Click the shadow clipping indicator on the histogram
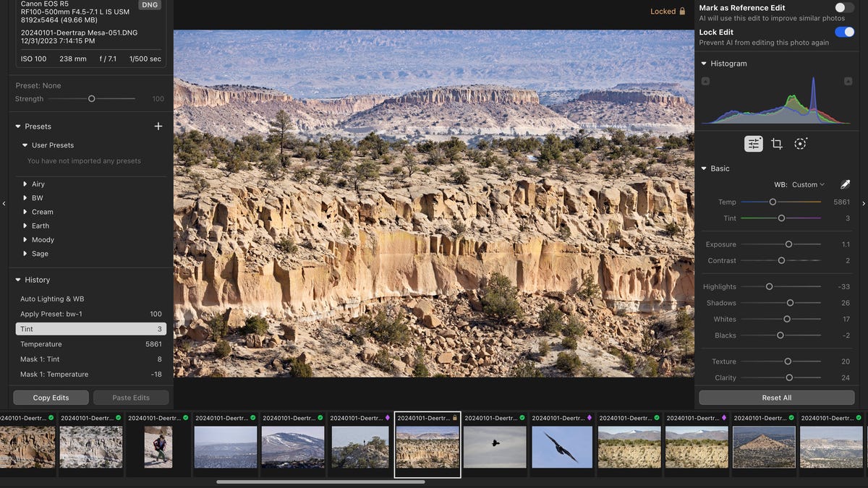Screen dimensions: 868x488 pos(705,80)
